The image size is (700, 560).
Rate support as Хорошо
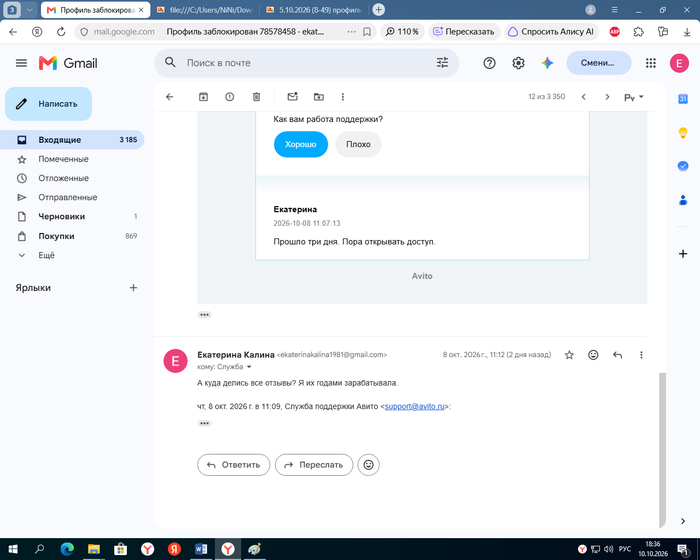click(x=300, y=144)
